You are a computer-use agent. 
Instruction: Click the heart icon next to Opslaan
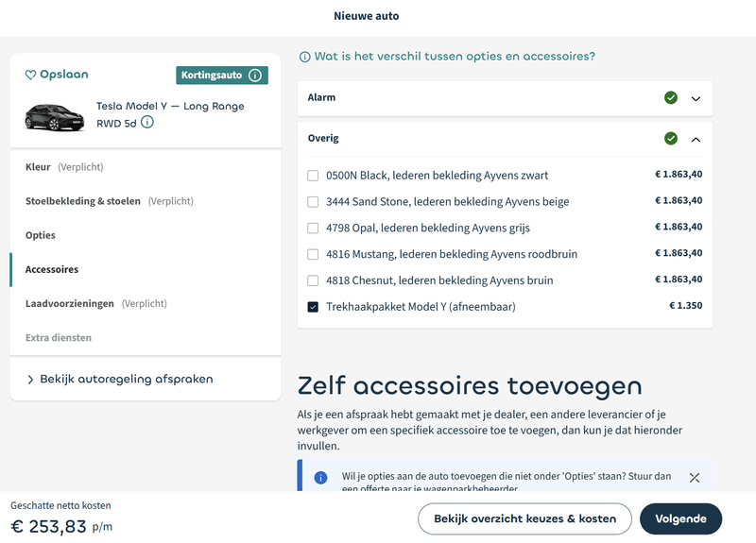tap(30, 75)
